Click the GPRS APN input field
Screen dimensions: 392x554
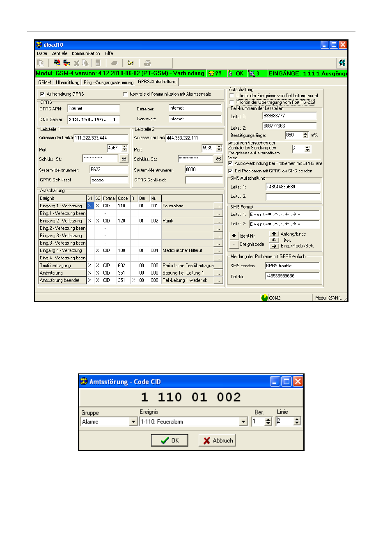tap(94, 108)
